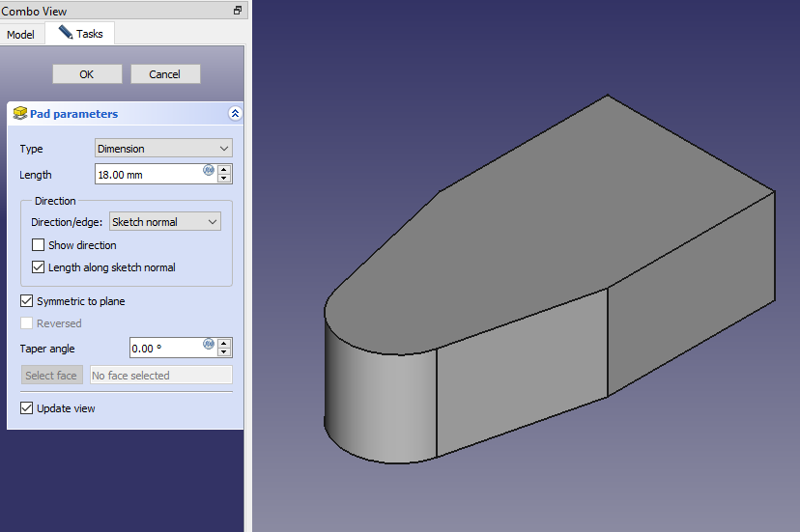The width and height of the screenshot is (800, 532).
Task: Increase Taper angle with the up arrow
Action: pos(224,344)
